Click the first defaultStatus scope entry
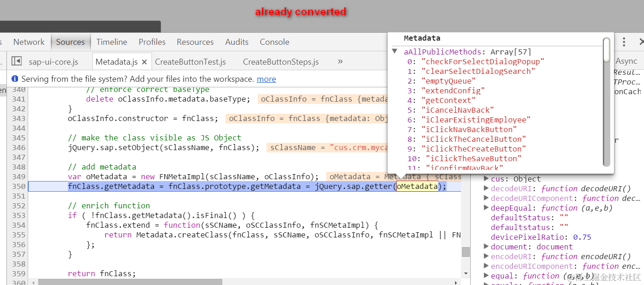Viewport: 644px width, 285px height. pyautogui.click(x=529, y=218)
